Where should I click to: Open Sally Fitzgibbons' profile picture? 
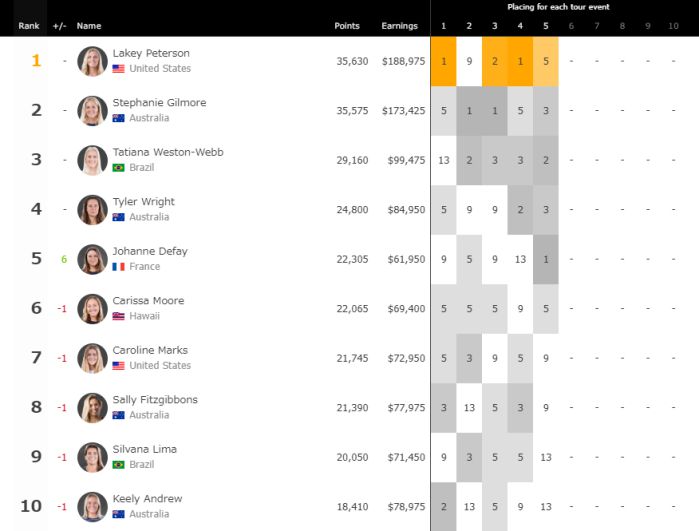92,408
